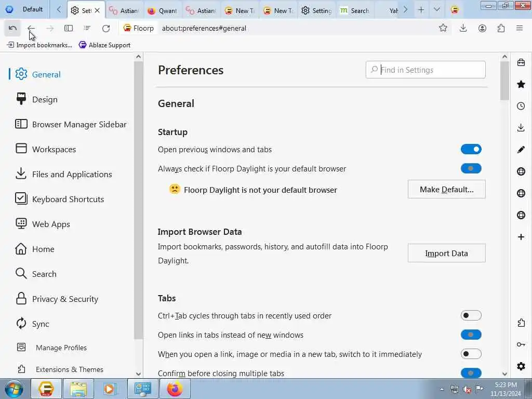532x399 pixels.
Task: Open the gear icon in right sidebar
Action: point(521,366)
